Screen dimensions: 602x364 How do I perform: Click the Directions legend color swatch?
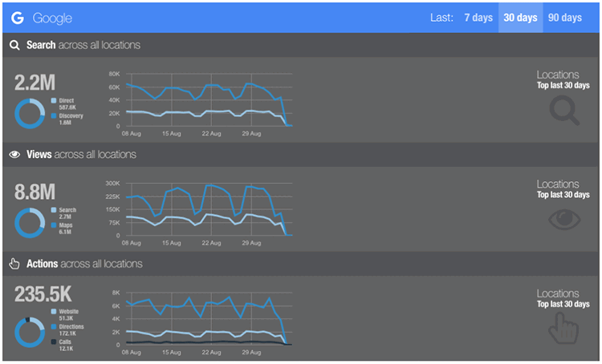tap(54, 326)
